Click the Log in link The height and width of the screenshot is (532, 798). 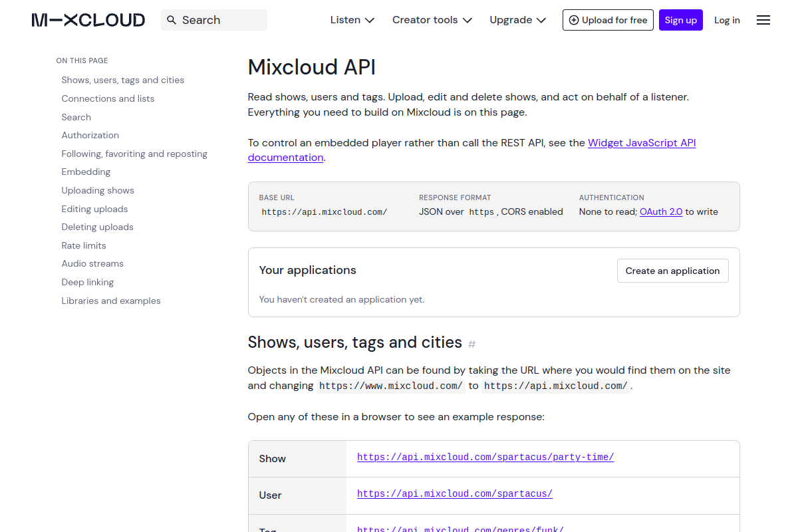tap(727, 20)
